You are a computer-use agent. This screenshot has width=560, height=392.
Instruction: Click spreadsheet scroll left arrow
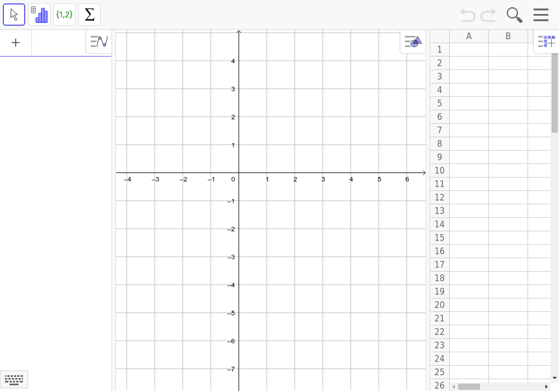click(454, 386)
